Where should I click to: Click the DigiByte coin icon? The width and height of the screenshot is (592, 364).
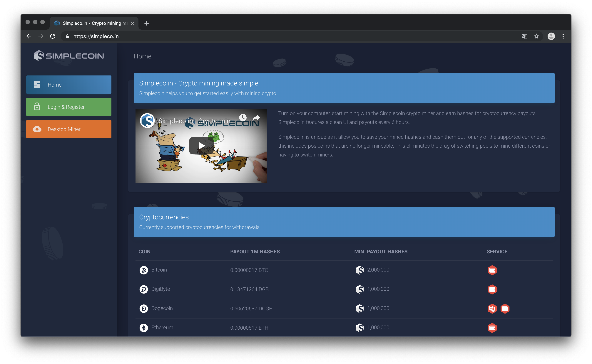pos(144,289)
